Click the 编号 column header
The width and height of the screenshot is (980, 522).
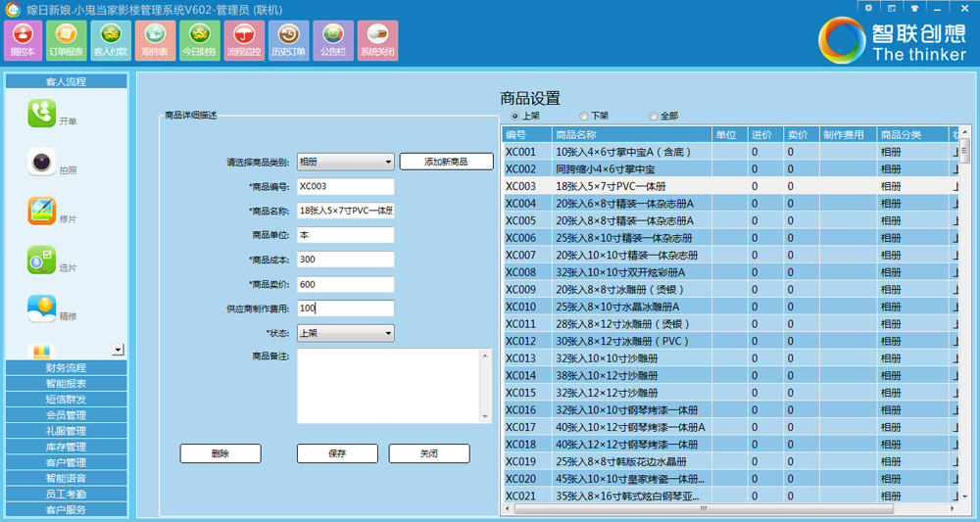[527, 135]
